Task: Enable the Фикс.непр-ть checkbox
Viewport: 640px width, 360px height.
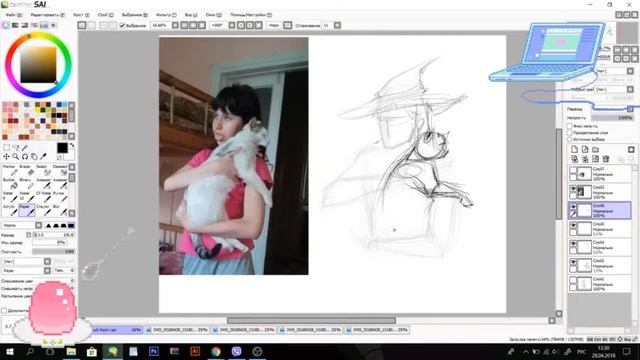Action: [x=569, y=126]
